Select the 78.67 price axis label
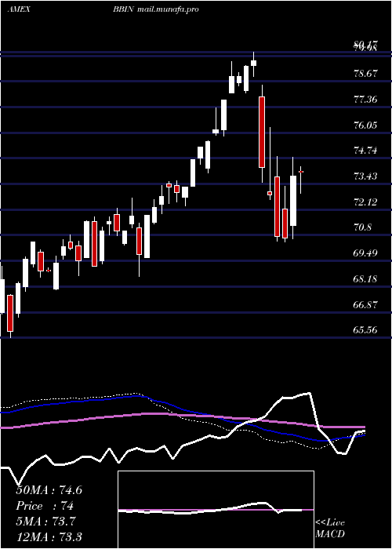 click(x=366, y=74)
